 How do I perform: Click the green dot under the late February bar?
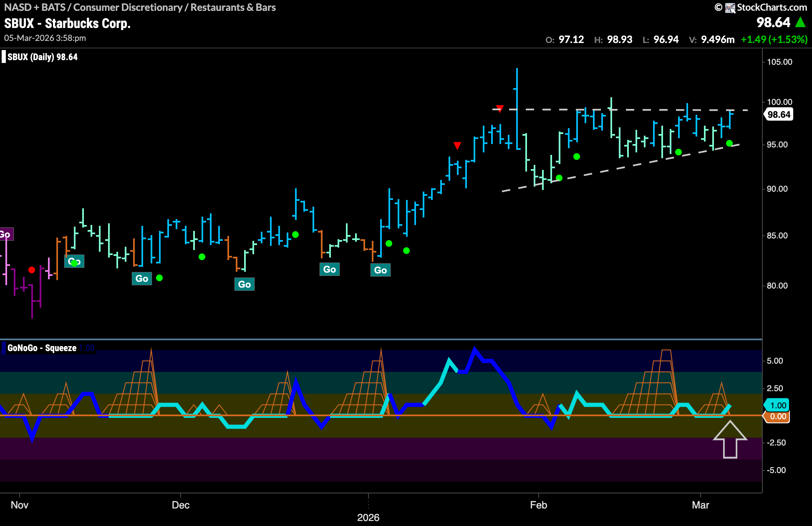pos(678,152)
